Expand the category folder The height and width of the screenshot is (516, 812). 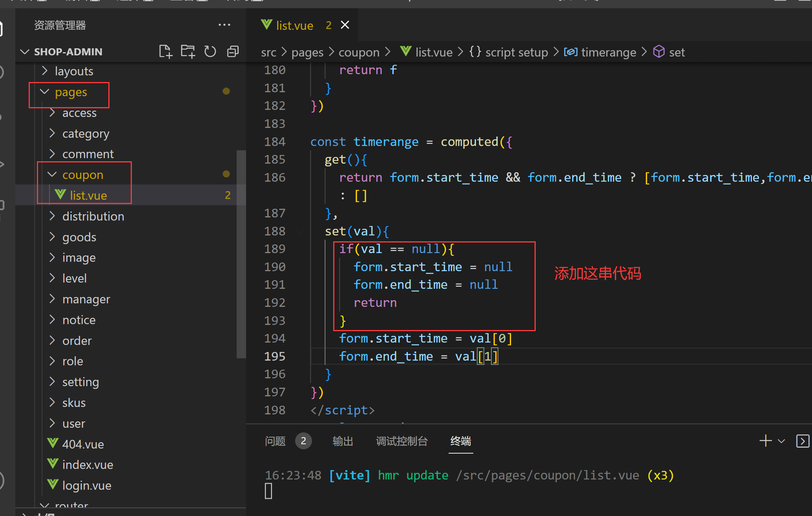pos(52,133)
